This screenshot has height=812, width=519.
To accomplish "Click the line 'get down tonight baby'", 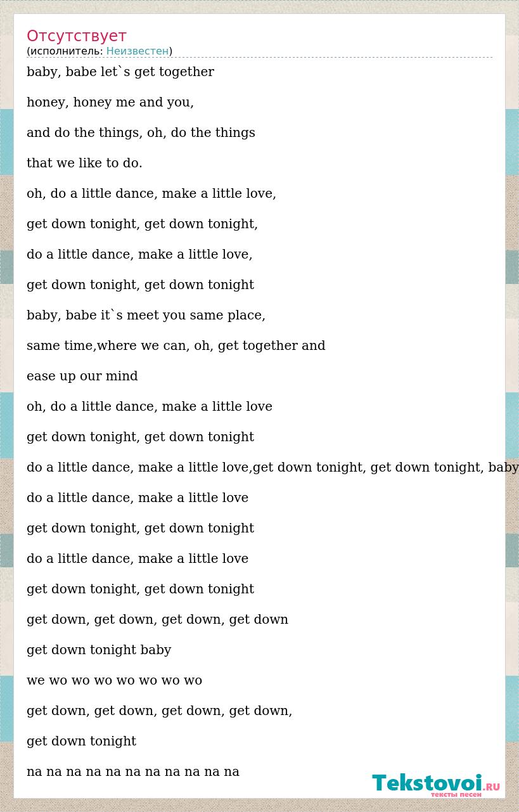I will coord(99,650).
